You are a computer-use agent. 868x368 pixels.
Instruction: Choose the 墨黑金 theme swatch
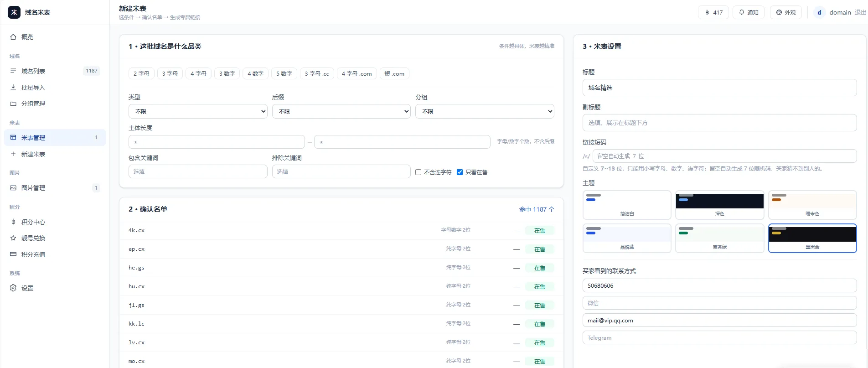tap(812, 238)
